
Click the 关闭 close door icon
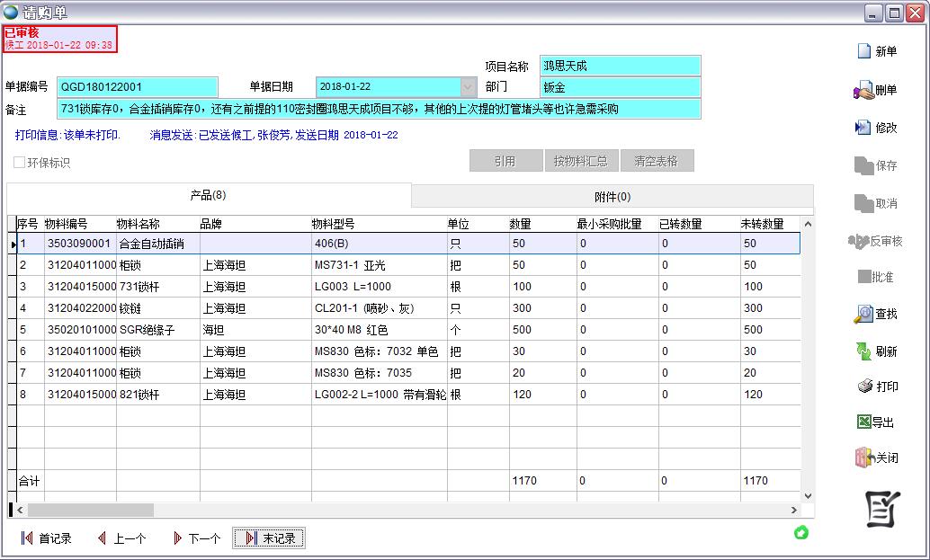click(864, 458)
